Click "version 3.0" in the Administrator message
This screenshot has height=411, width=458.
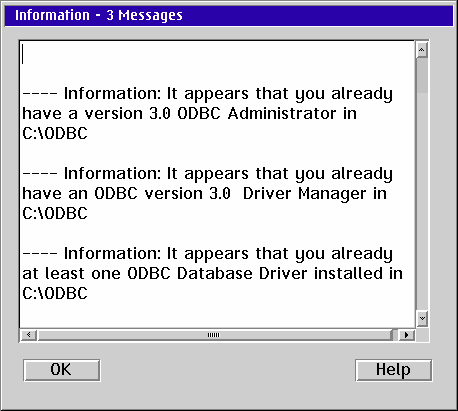[x=127, y=113]
